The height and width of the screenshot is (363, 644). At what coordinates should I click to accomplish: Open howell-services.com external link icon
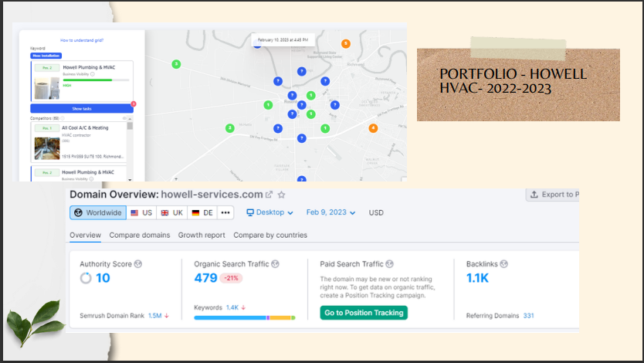coord(269,195)
